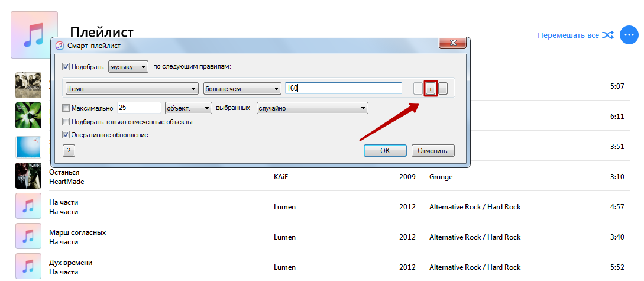Click the minus button to remove rule
The height and width of the screenshot is (281, 644).
pos(418,88)
